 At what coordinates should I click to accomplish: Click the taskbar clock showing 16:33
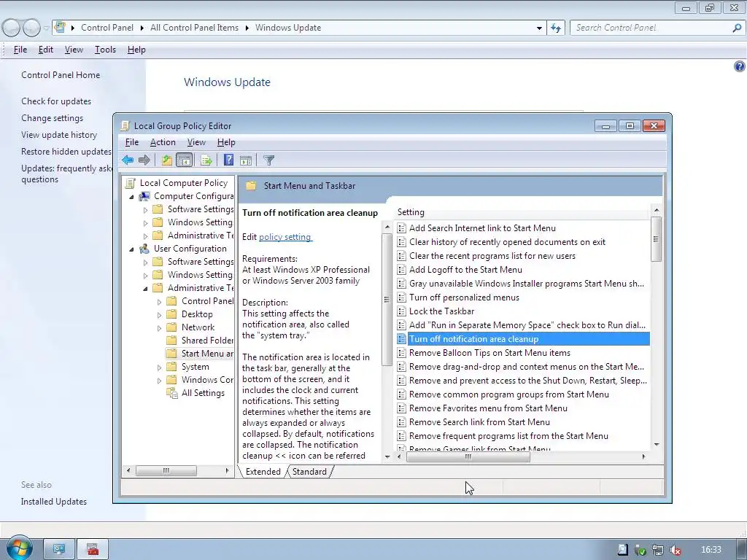[x=711, y=550]
